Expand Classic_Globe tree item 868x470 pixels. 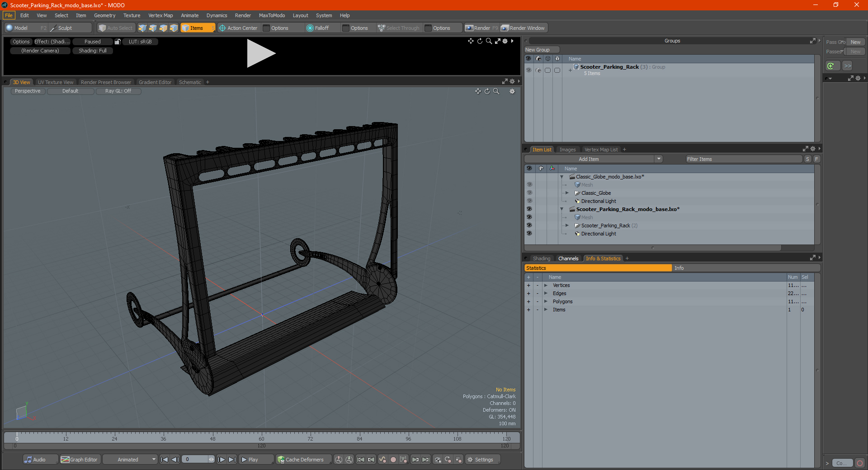point(567,193)
